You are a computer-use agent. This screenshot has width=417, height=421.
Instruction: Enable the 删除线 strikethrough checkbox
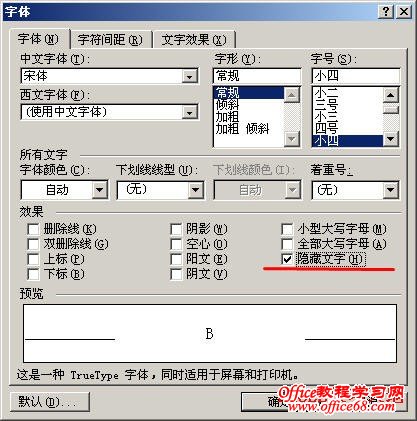33,229
